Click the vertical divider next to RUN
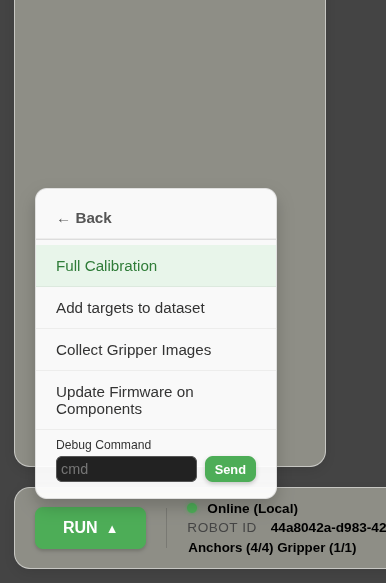 tap(167, 528)
